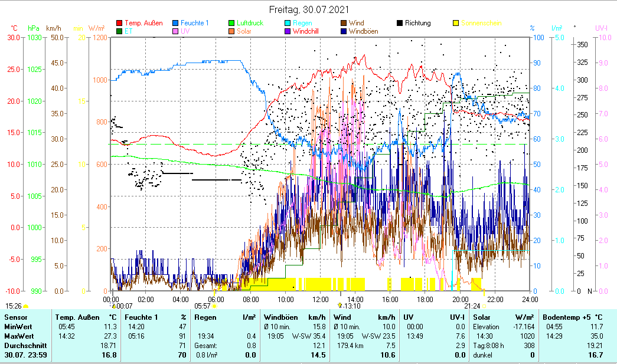
Task: Click the green Luftdruck legend swatch
Action: coord(231,23)
